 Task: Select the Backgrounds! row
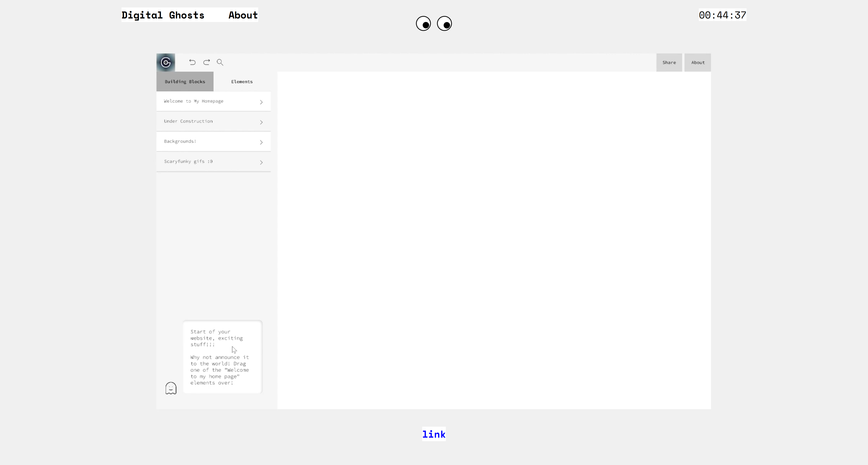tap(213, 141)
